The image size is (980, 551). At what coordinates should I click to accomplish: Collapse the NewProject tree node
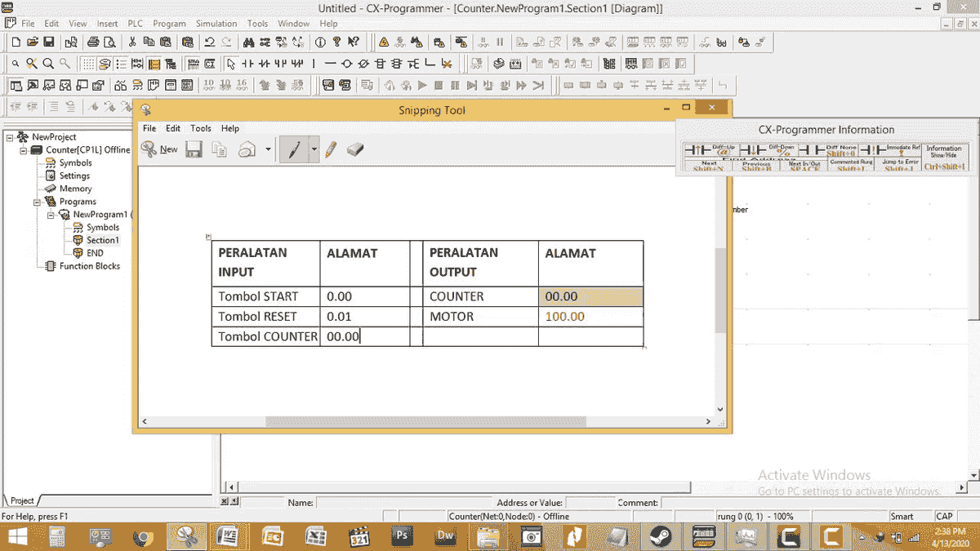[10, 137]
